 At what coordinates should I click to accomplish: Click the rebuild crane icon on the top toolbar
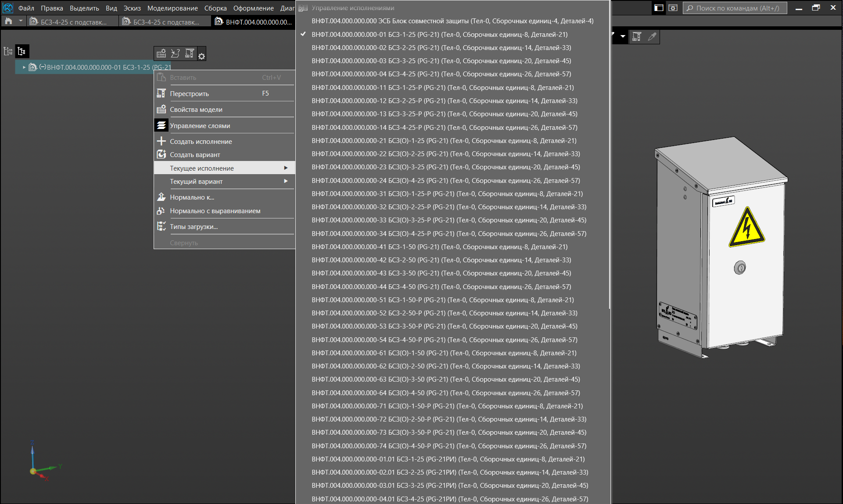point(637,37)
